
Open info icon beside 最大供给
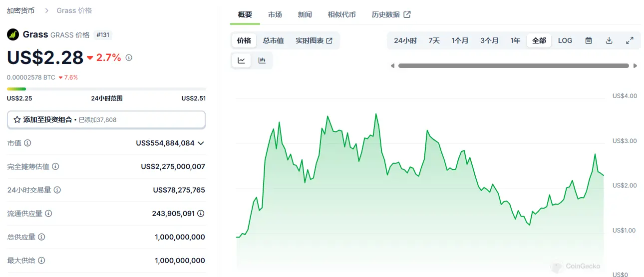[x=41, y=260]
